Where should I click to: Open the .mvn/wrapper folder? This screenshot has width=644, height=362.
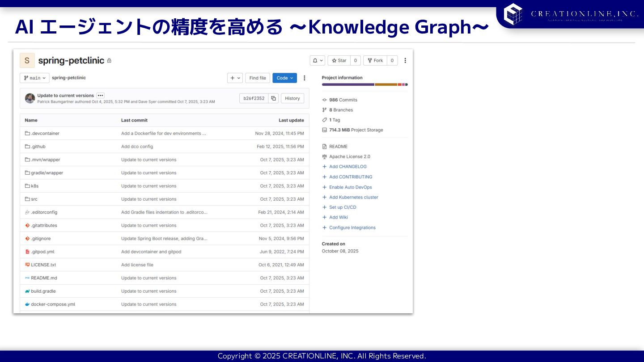46,160
